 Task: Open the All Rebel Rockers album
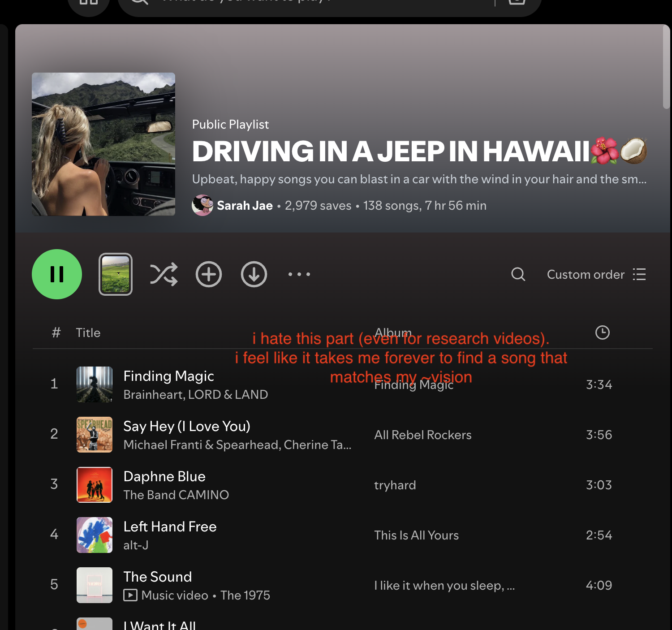pyautogui.click(x=422, y=435)
